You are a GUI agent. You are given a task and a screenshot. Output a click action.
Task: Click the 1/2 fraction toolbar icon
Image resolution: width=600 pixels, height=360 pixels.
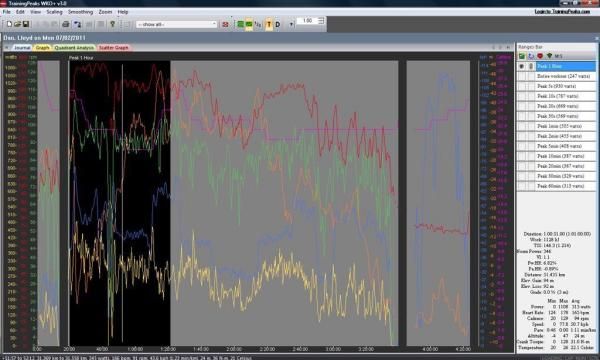coord(258,24)
